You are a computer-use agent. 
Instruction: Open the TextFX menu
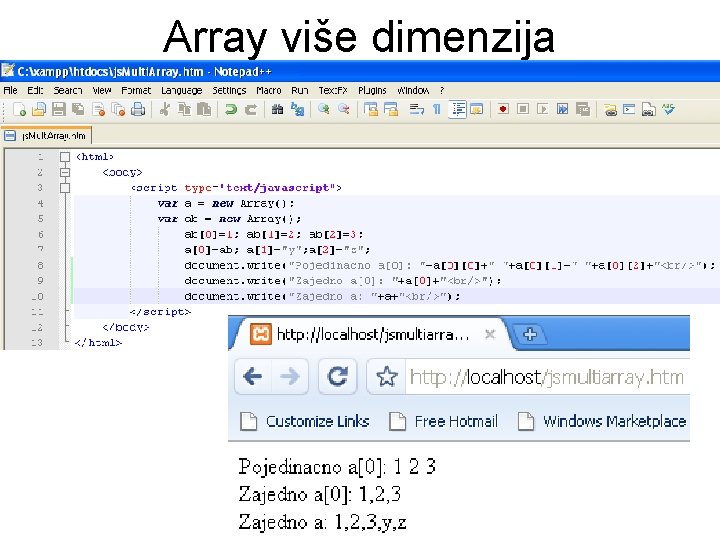click(333, 90)
